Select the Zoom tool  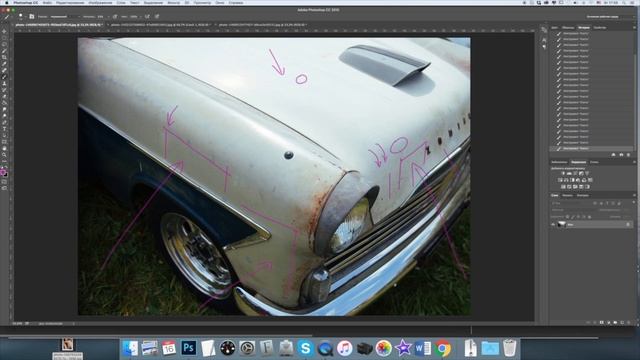[x=4, y=155]
